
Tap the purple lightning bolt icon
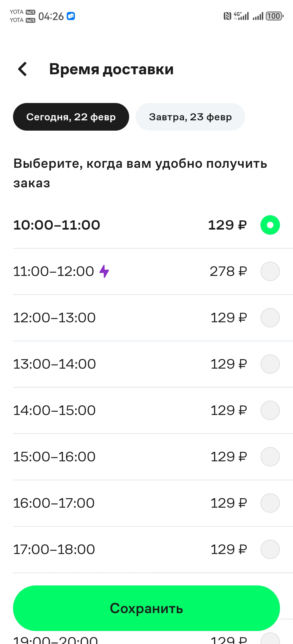pyautogui.click(x=104, y=271)
